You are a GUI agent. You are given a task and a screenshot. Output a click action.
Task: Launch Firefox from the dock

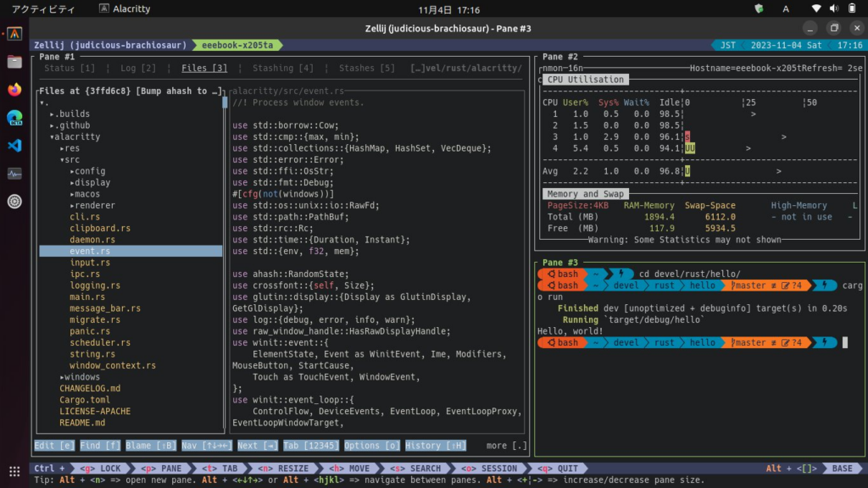[x=14, y=90]
